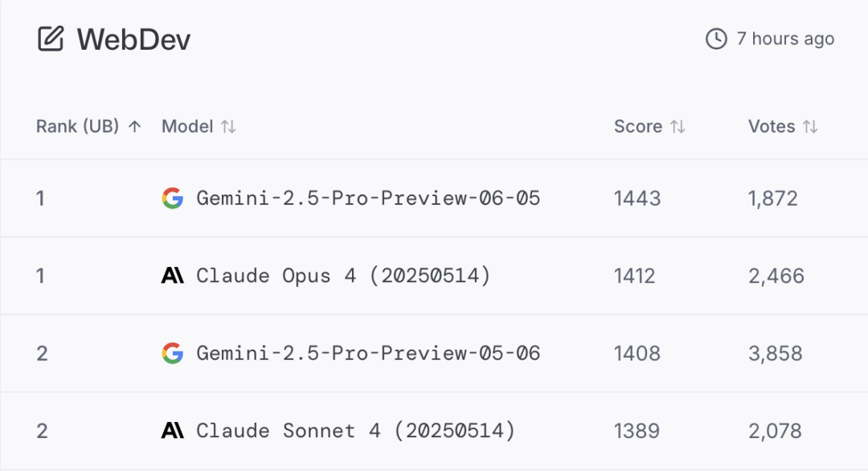
Task: Toggle sorting with the Votes arrows icon
Action: [810, 127]
